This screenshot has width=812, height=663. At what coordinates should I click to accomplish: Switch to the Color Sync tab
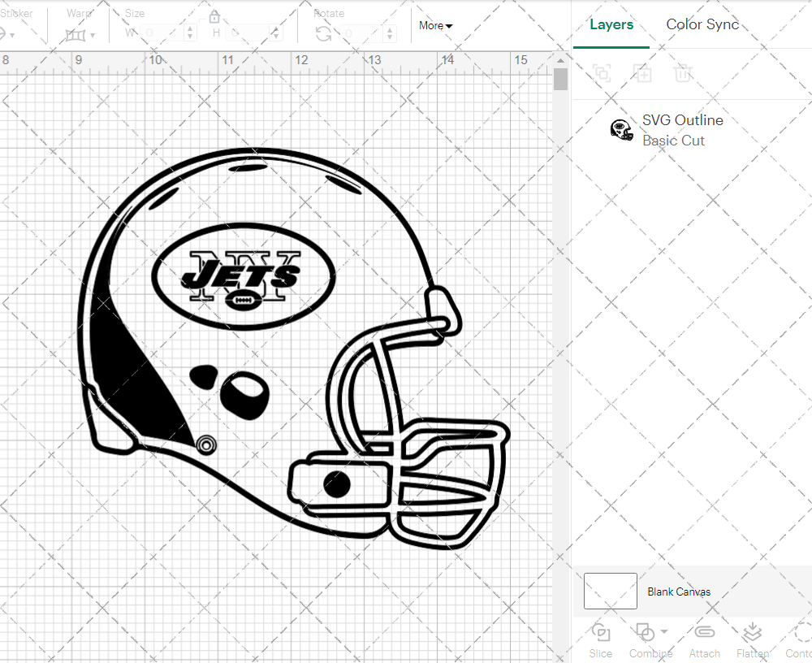click(702, 24)
